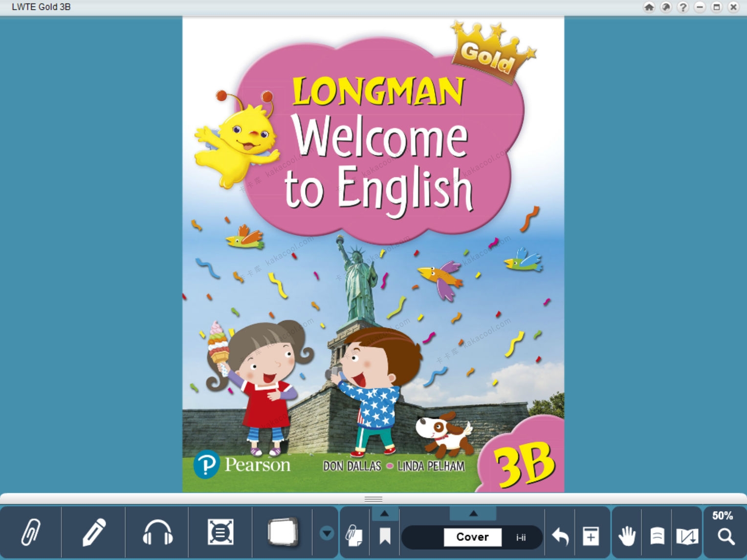The height and width of the screenshot is (560, 747).
Task: Select the Cover page box
Action: [x=472, y=537]
